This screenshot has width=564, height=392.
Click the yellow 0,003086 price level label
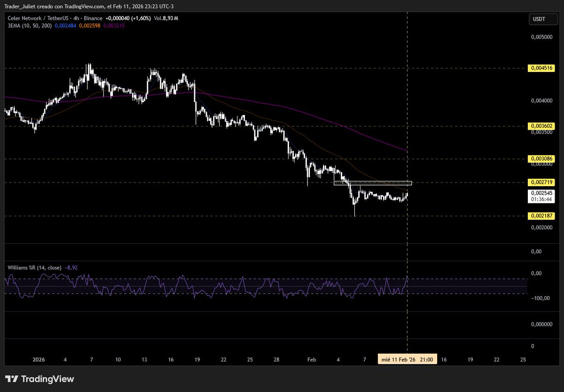tap(542, 159)
